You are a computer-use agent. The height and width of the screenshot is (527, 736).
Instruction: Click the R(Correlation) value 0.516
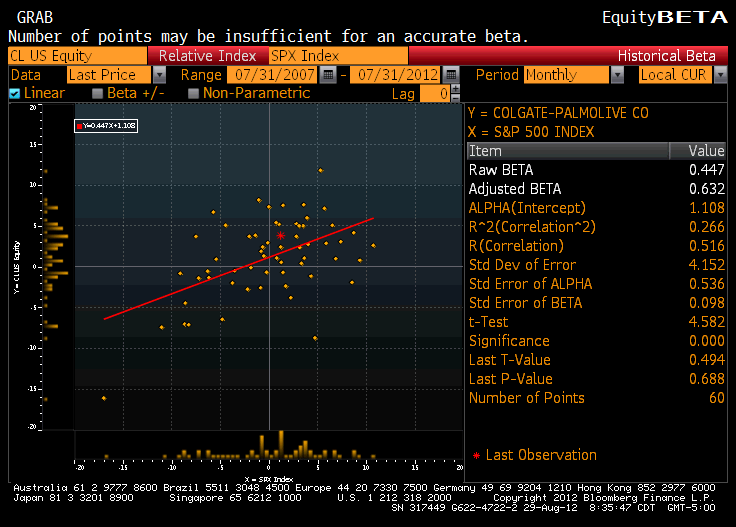(x=707, y=246)
